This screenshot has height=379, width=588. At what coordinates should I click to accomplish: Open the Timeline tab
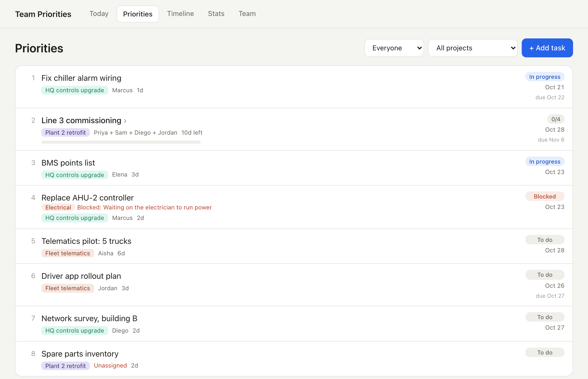point(180,14)
